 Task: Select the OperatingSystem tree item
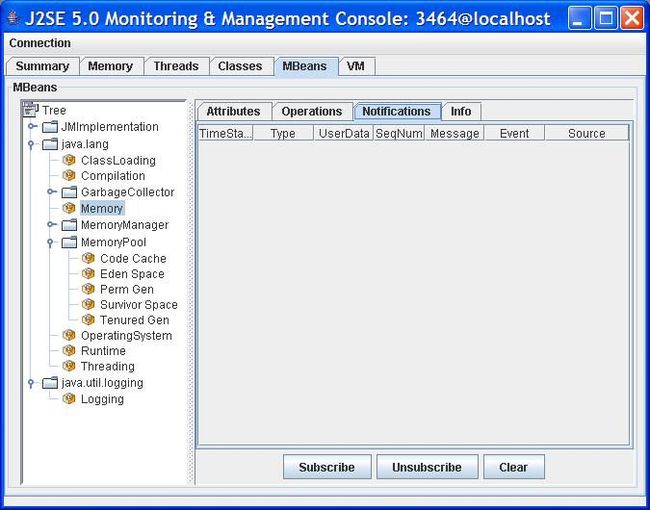[x=126, y=335]
